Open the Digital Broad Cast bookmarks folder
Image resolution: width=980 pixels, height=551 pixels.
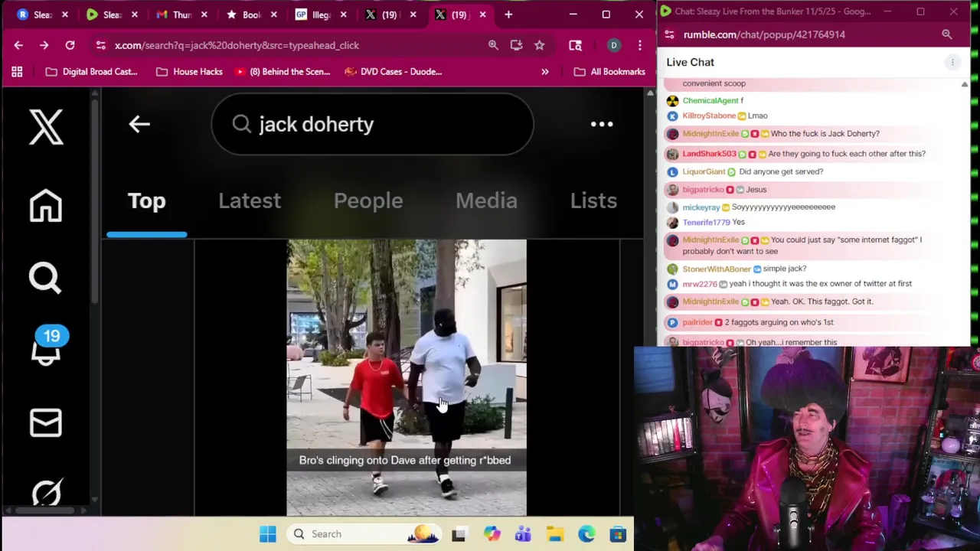[x=91, y=72]
